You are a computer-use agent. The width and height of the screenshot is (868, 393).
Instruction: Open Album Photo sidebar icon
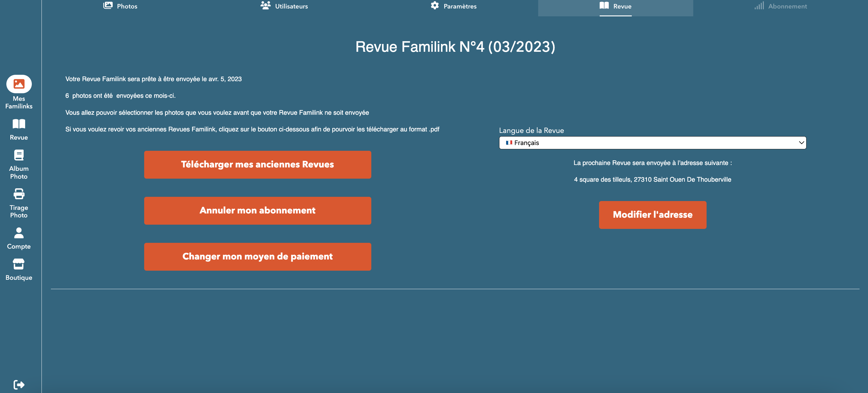tap(19, 155)
